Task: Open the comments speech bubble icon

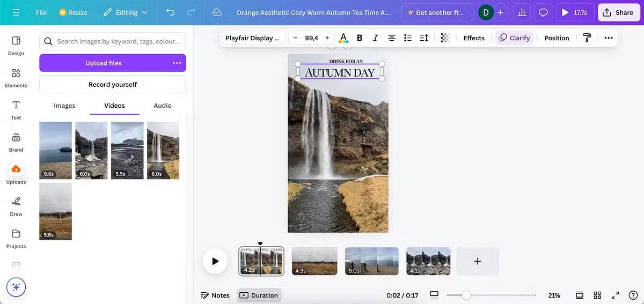Action: (543, 12)
